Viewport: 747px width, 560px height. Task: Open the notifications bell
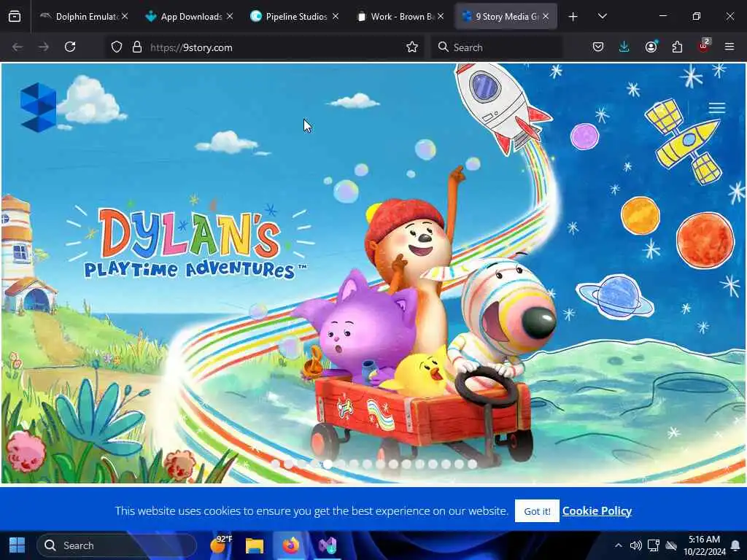pos(735,545)
